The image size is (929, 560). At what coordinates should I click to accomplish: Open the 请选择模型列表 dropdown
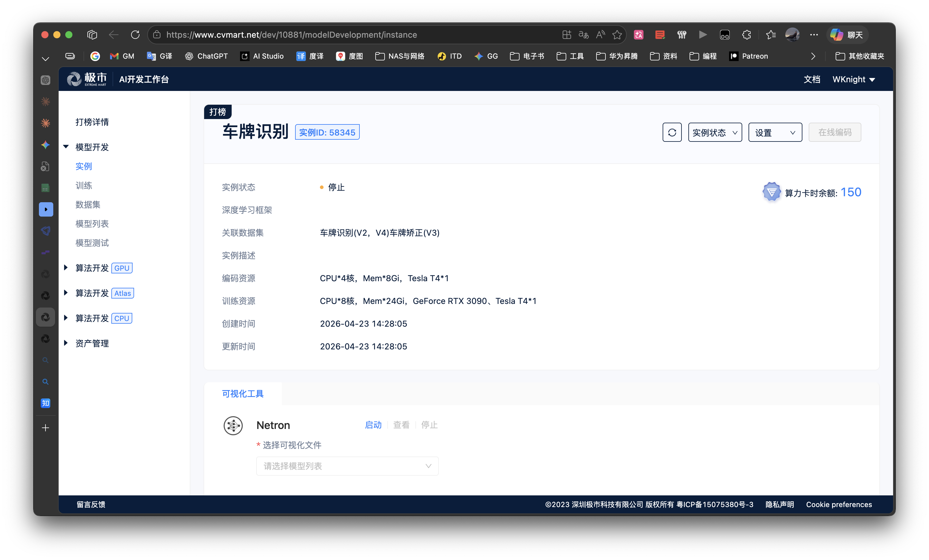click(347, 467)
